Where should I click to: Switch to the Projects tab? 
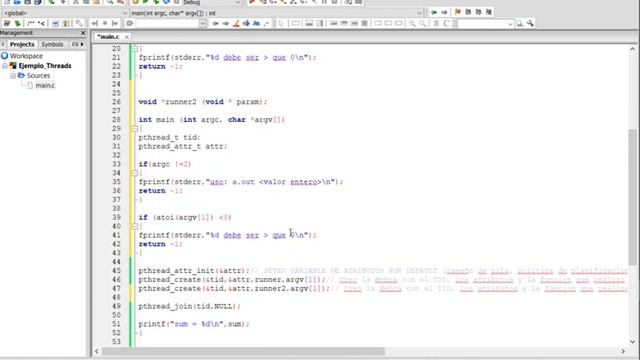pos(22,44)
